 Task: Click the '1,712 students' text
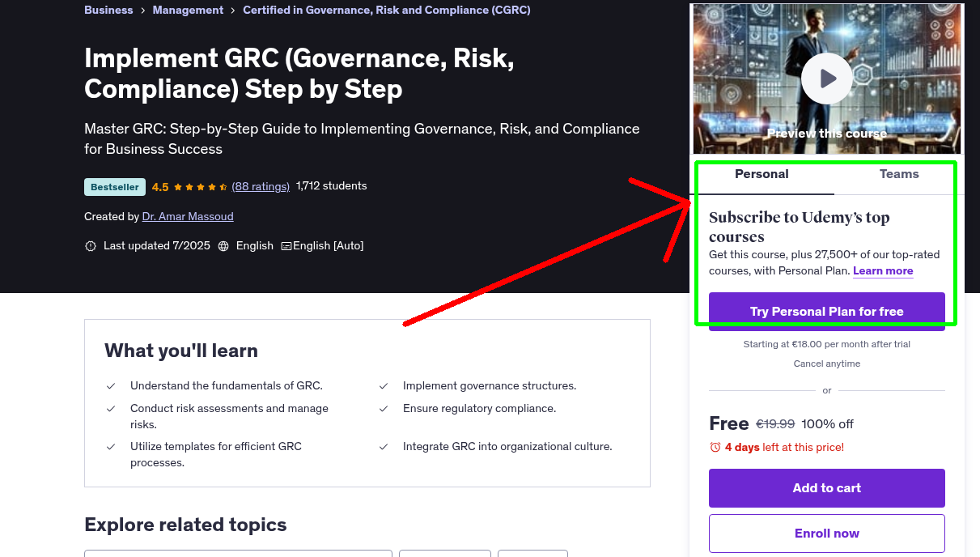click(x=332, y=186)
